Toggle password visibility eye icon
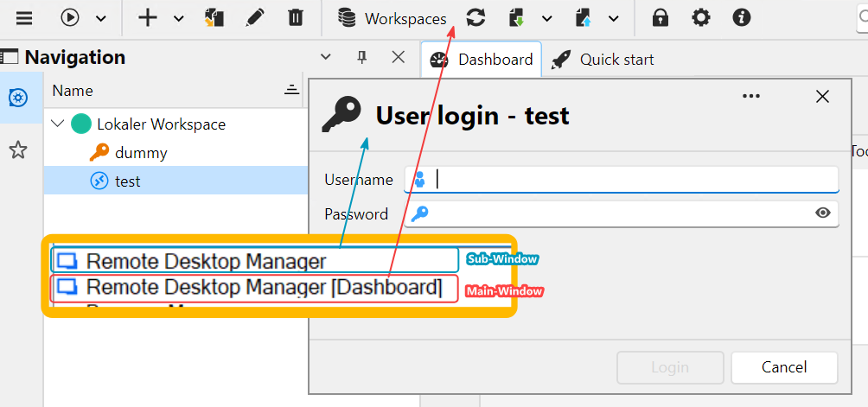The height and width of the screenshot is (407, 868). pos(822,213)
